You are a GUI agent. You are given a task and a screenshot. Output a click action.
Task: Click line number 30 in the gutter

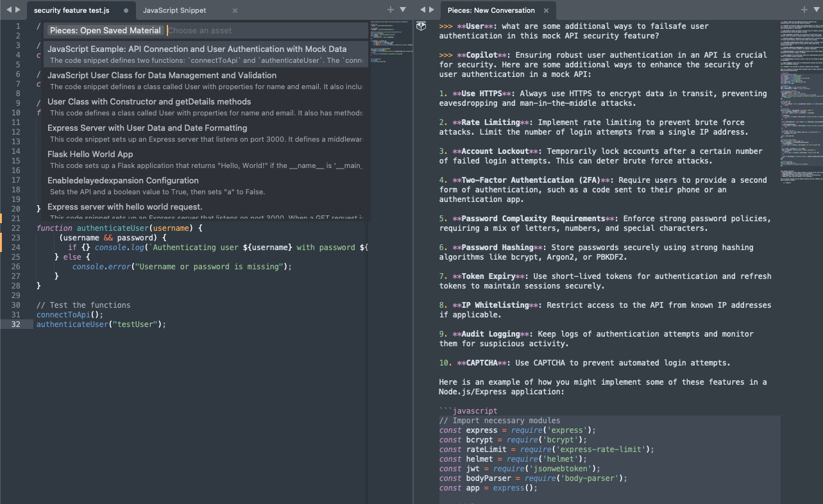(x=16, y=305)
